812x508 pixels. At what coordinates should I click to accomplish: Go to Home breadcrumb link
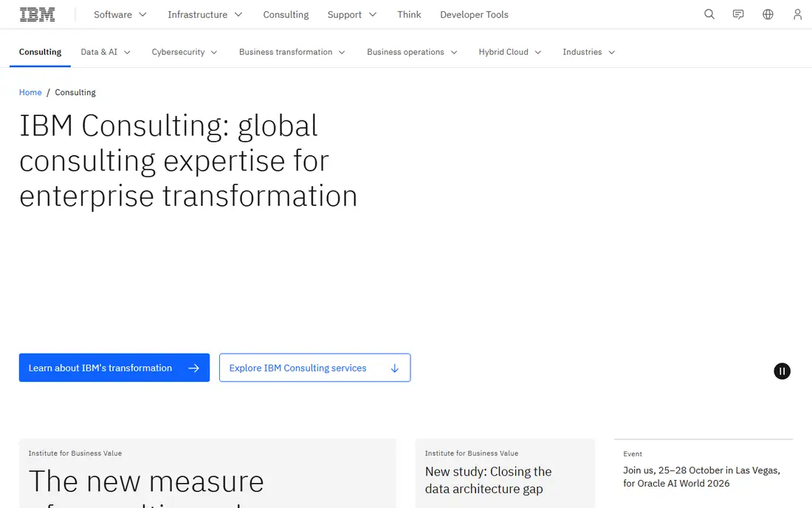[30, 92]
